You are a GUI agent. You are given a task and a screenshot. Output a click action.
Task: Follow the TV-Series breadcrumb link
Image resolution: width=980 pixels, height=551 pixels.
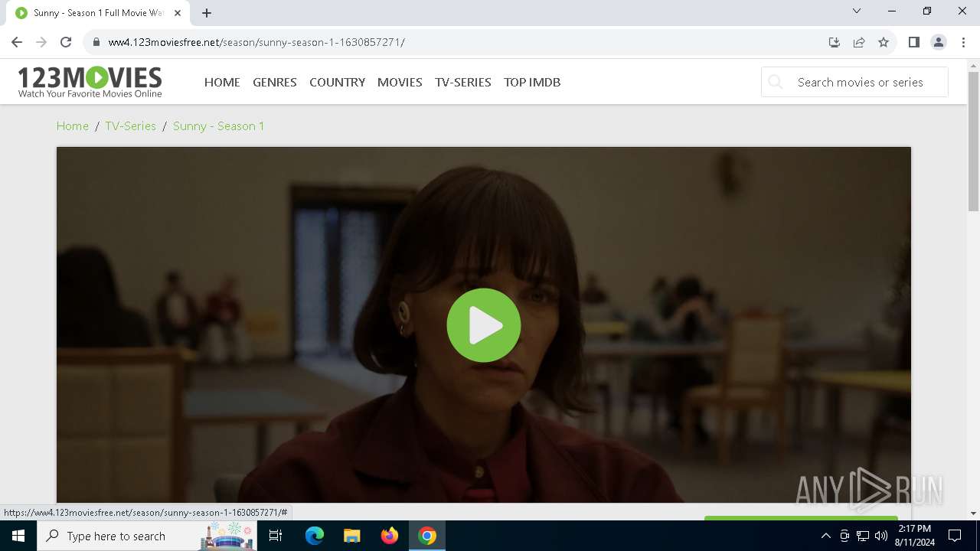coord(130,126)
